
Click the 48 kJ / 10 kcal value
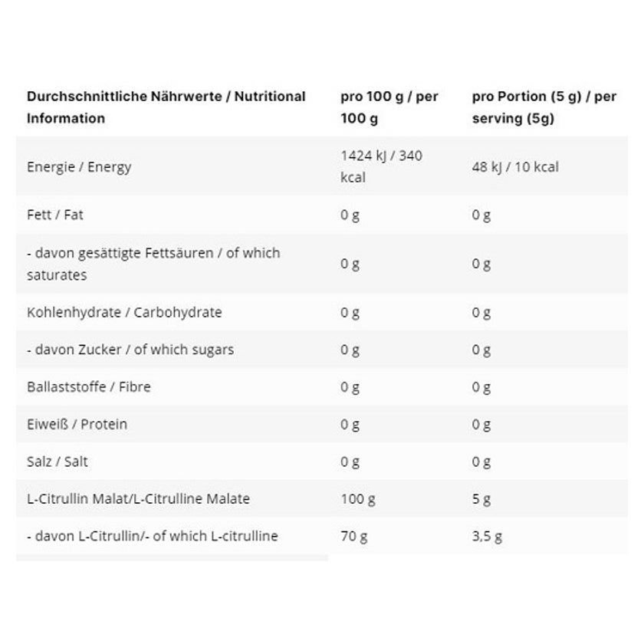click(x=515, y=167)
